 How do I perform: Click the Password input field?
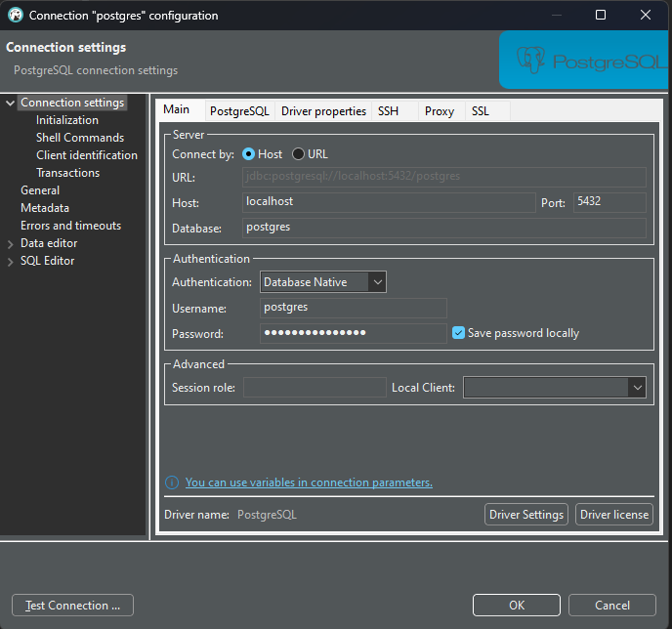tap(354, 333)
